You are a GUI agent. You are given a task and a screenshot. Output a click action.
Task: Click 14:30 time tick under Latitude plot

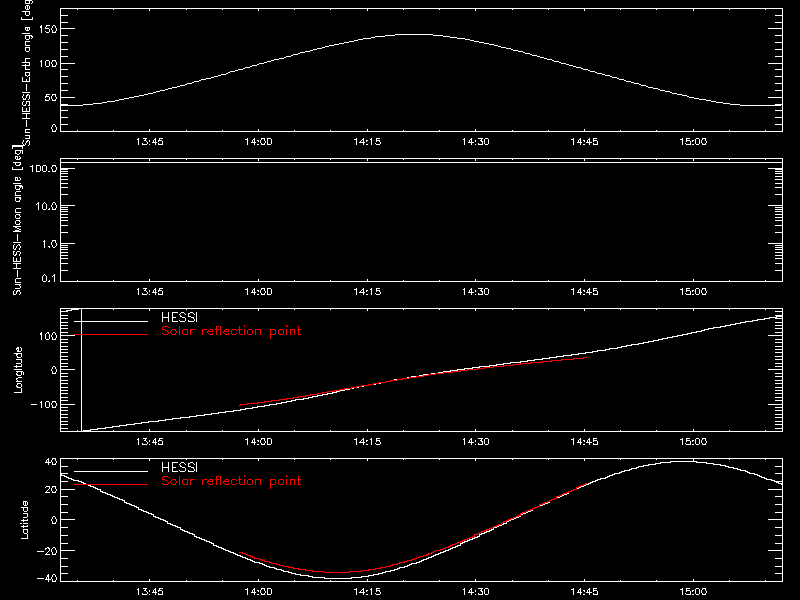coord(476,592)
